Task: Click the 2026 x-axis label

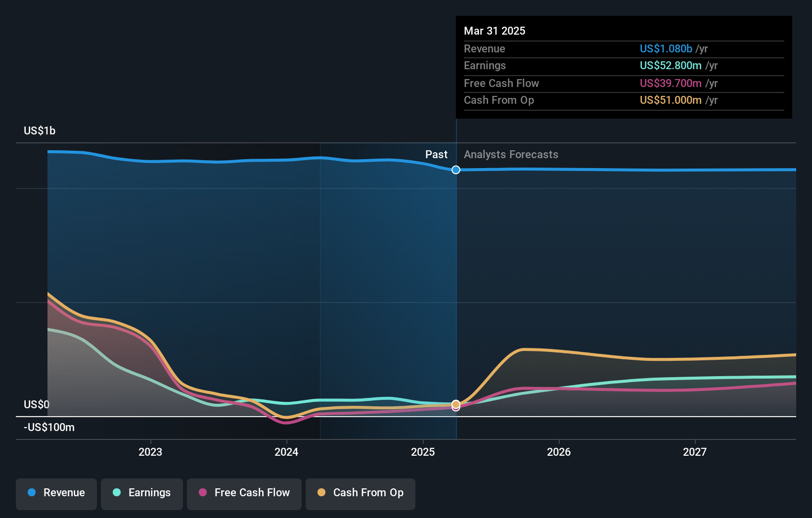Action: (559, 452)
